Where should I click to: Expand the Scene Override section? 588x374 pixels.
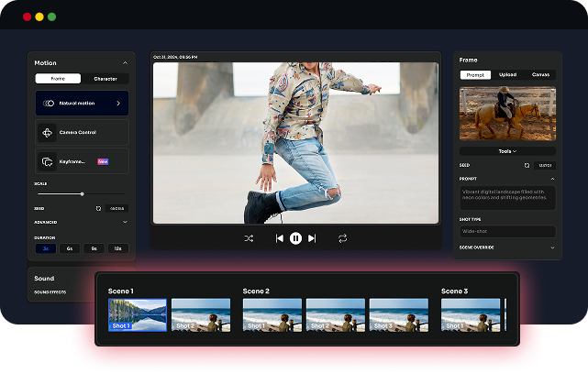pos(552,247)
